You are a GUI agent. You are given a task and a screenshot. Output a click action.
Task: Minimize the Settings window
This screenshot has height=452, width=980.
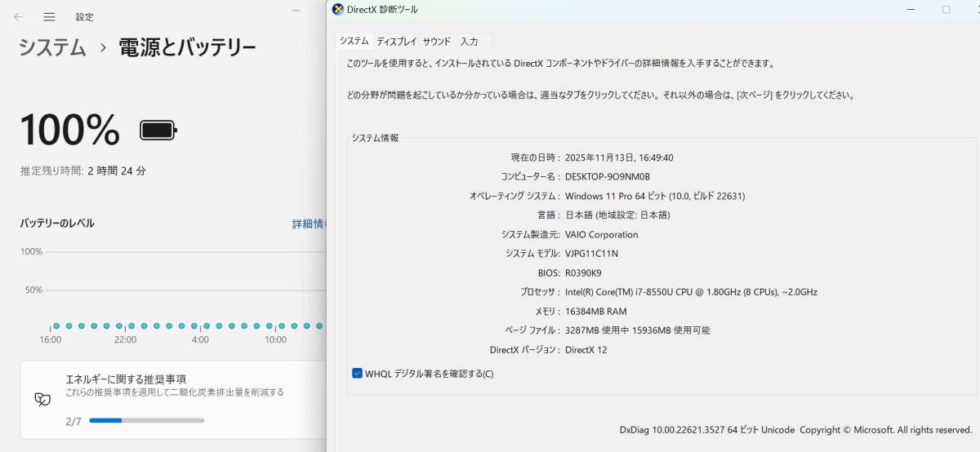(x=296, y=10)
